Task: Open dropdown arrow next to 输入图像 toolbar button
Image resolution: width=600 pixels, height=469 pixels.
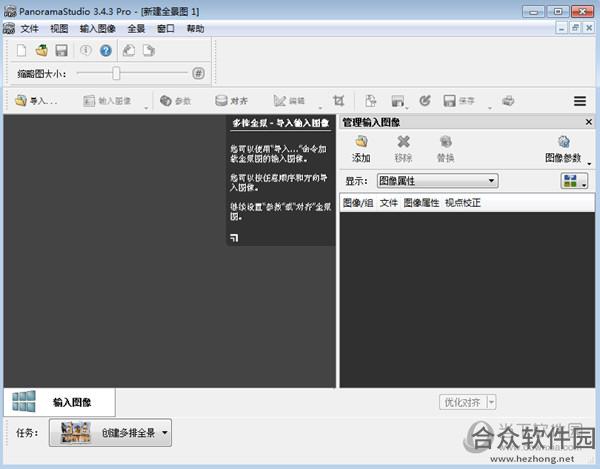Action: click(146, 108)
